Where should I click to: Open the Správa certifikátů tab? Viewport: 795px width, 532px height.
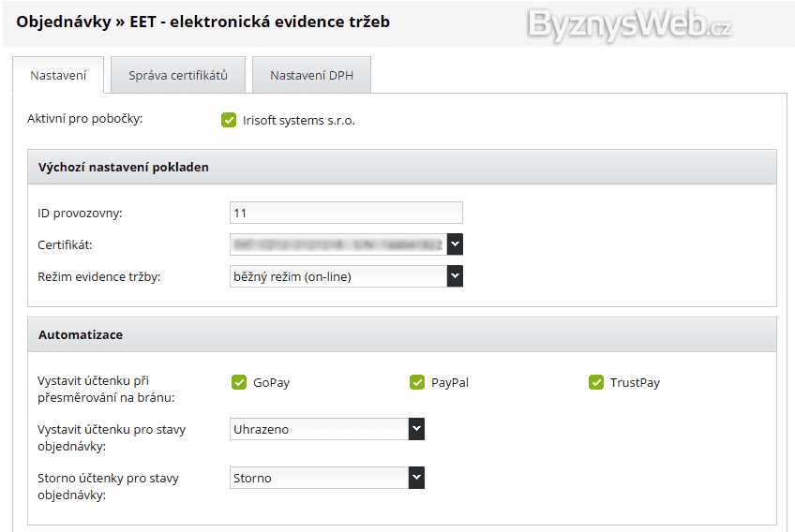click(x=178, y=76)
